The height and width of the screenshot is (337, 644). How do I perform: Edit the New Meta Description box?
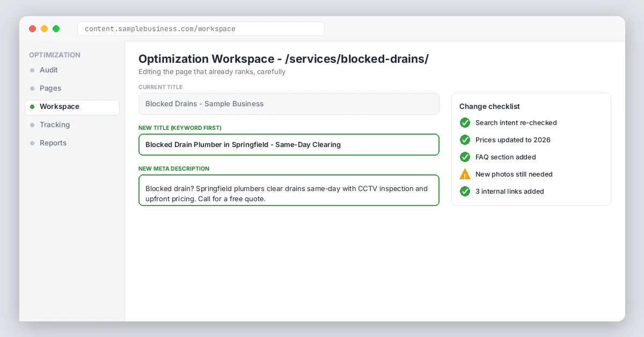pos(289,190)
